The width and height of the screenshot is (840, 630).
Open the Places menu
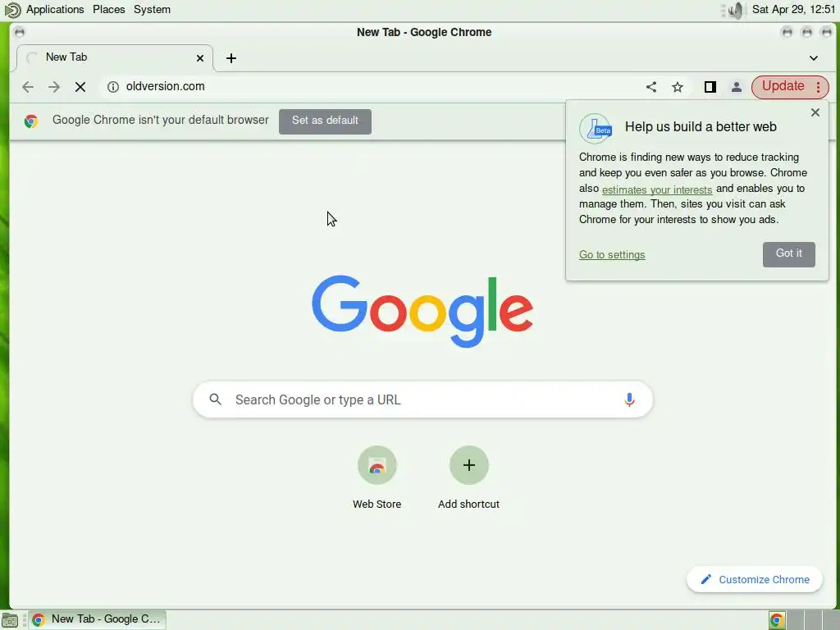[109, 10]
